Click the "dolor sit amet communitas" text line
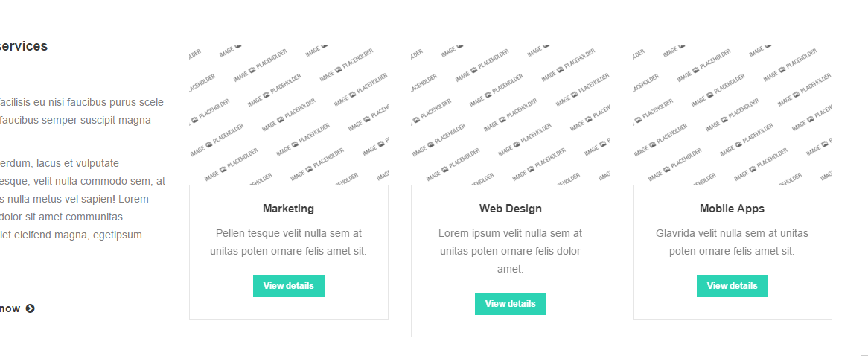Viewport: 868px width, 356px height. click(61, 217)
